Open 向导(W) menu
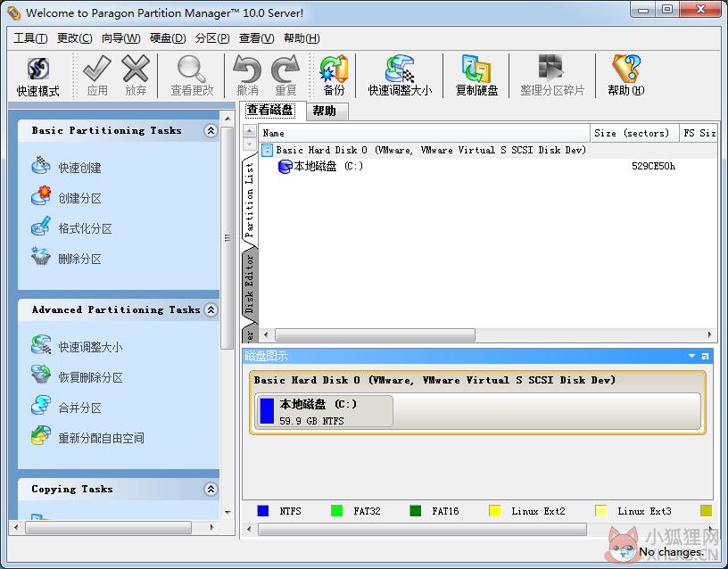Viewport: 728px width, 569px height. click(x=120, y=38)
